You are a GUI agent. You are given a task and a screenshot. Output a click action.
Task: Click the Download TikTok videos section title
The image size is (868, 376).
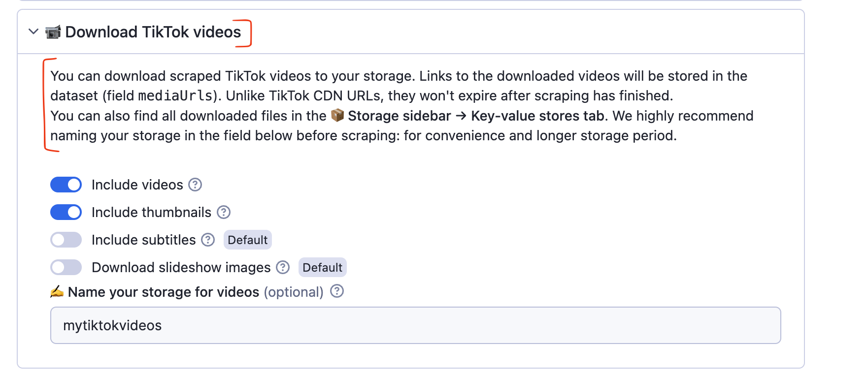click(153, 32)
